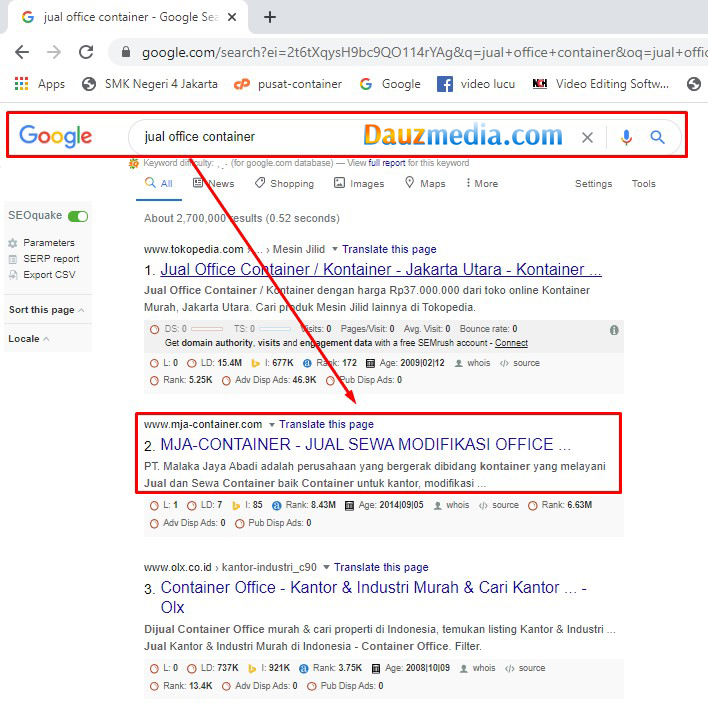Click whois for the tokopedia result
Screen dimensions: 708x706
[473, 363]
